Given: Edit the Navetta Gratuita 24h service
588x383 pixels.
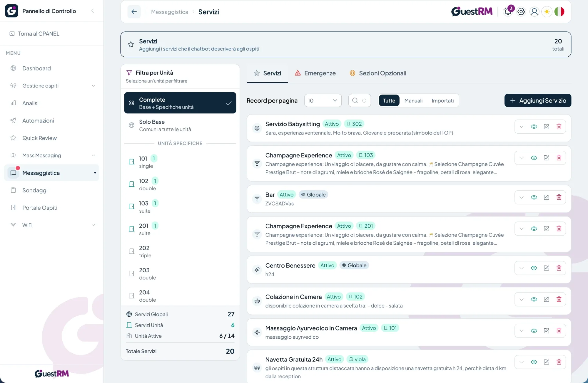Looking at the screenshot, I should point(547,362).
